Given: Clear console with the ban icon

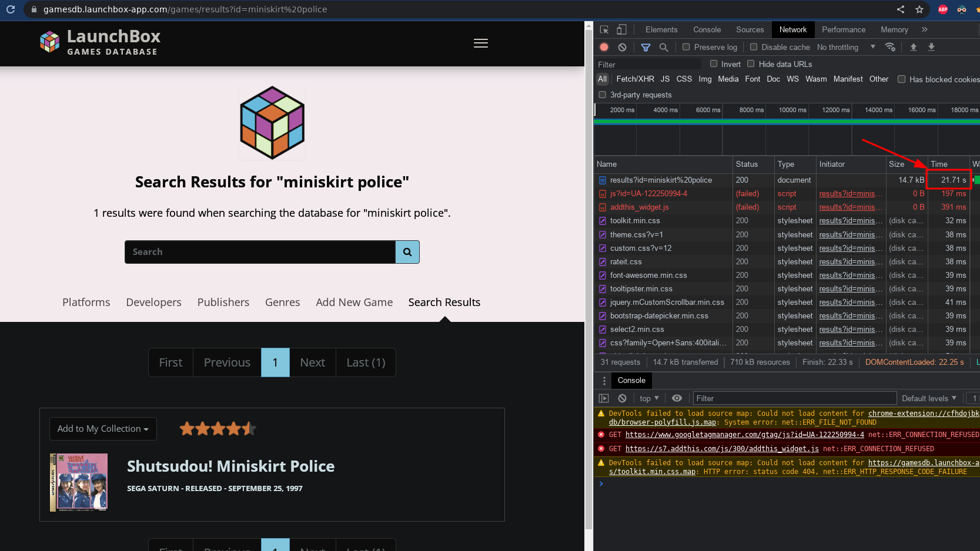Looking at the screenshot, I should 623,398.
